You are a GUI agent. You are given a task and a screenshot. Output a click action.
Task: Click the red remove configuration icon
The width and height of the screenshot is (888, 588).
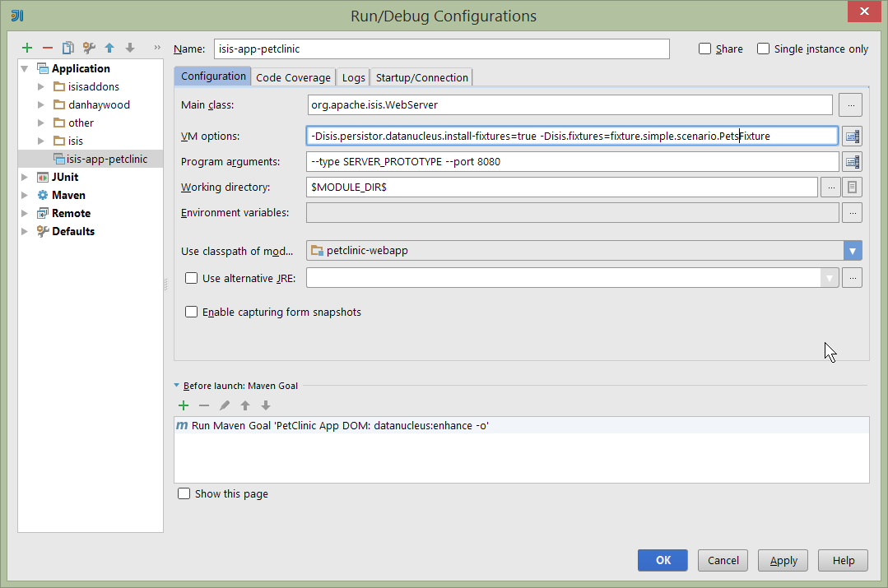pyautogui.click(x=48, y=48)
